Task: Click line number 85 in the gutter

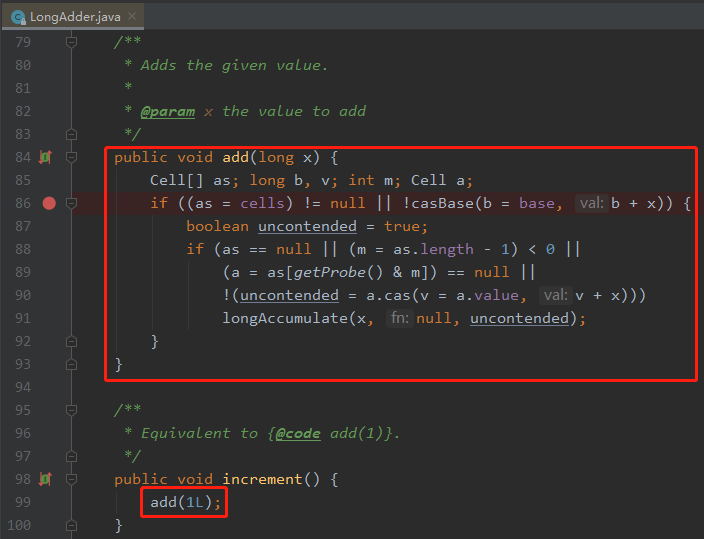Action: (x=23, y=181)
